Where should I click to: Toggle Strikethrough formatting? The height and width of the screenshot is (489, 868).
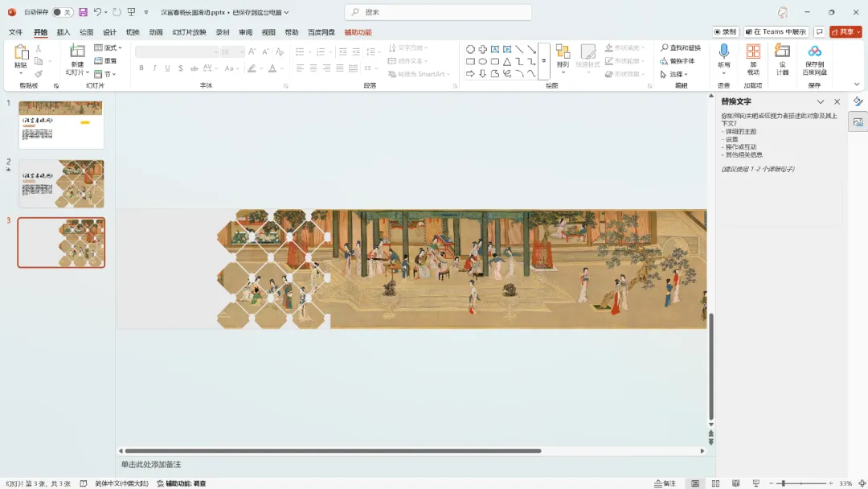[194, 68]
